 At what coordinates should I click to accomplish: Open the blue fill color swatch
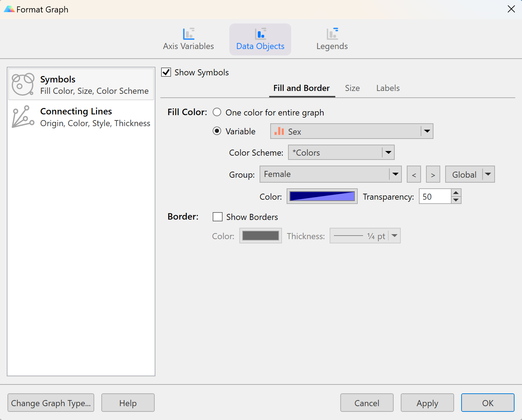(322, 196)
